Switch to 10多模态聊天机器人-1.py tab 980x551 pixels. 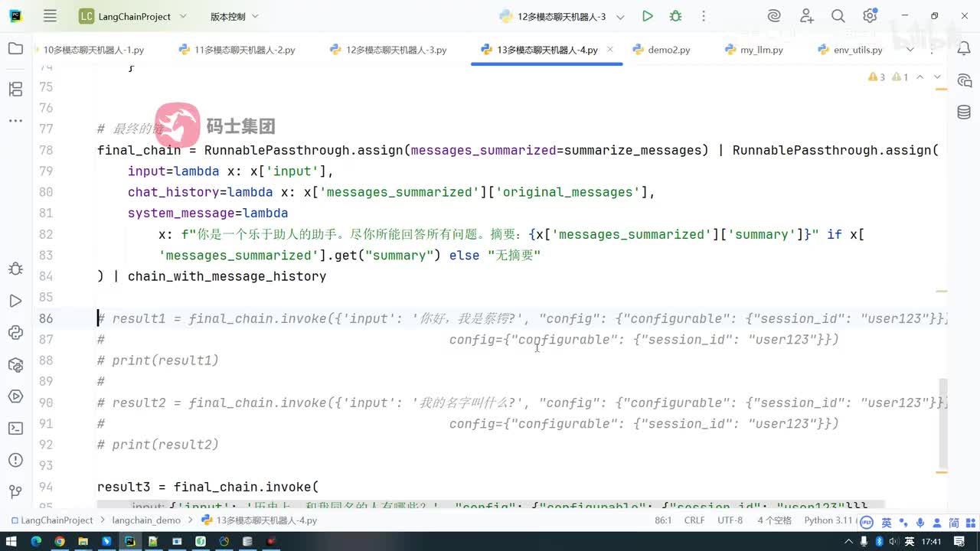tap(93, 50)
